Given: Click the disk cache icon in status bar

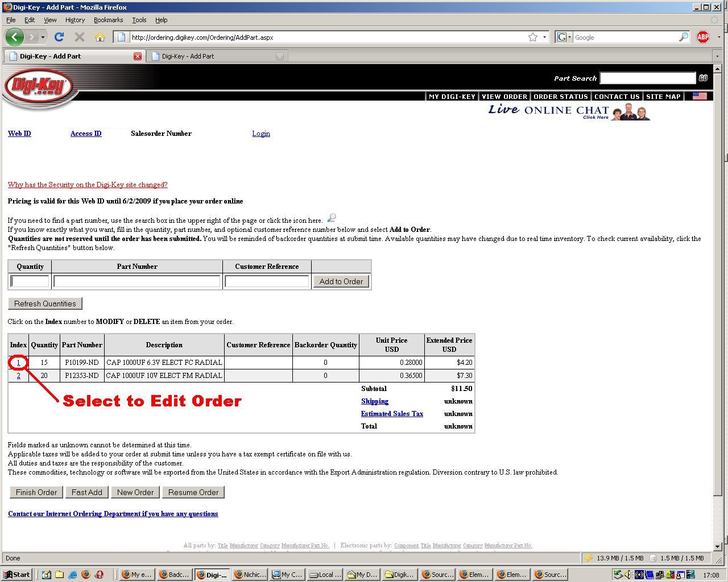Looking at the screenshot, I should [x=653, y=558].
